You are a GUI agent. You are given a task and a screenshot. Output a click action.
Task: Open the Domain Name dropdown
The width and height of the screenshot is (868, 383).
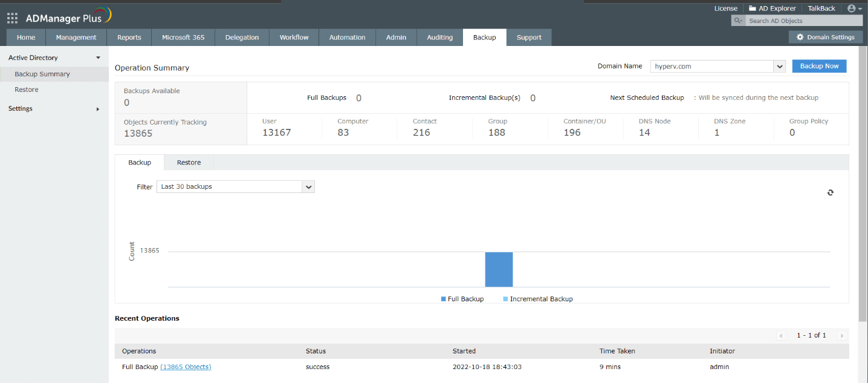(780, 66)
